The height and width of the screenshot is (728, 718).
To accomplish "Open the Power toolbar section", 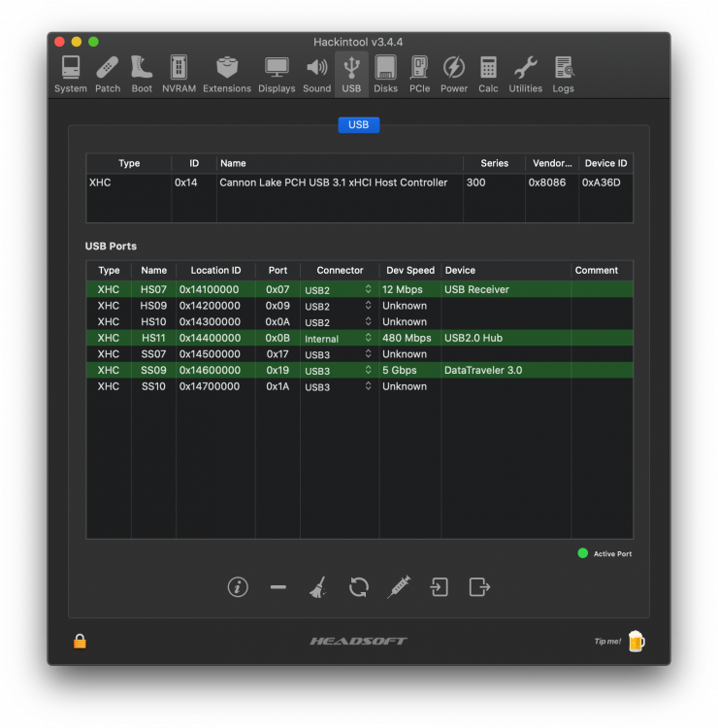I will coord(454,75).
